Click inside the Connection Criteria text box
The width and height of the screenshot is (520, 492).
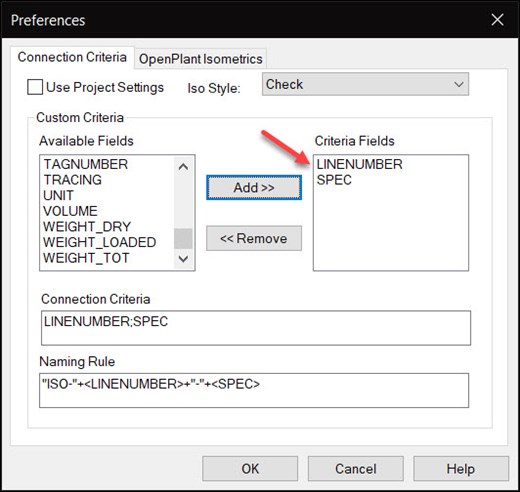[x=256, y=328]
